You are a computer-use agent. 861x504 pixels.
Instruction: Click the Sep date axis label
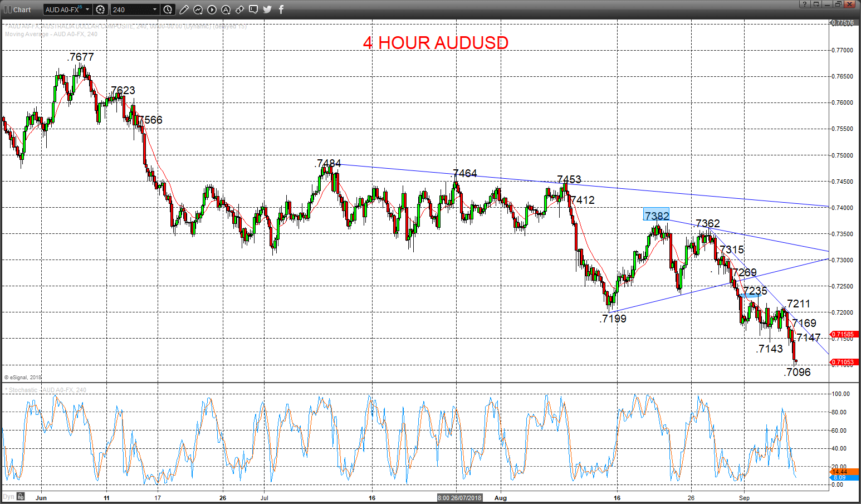pos(745,498)
